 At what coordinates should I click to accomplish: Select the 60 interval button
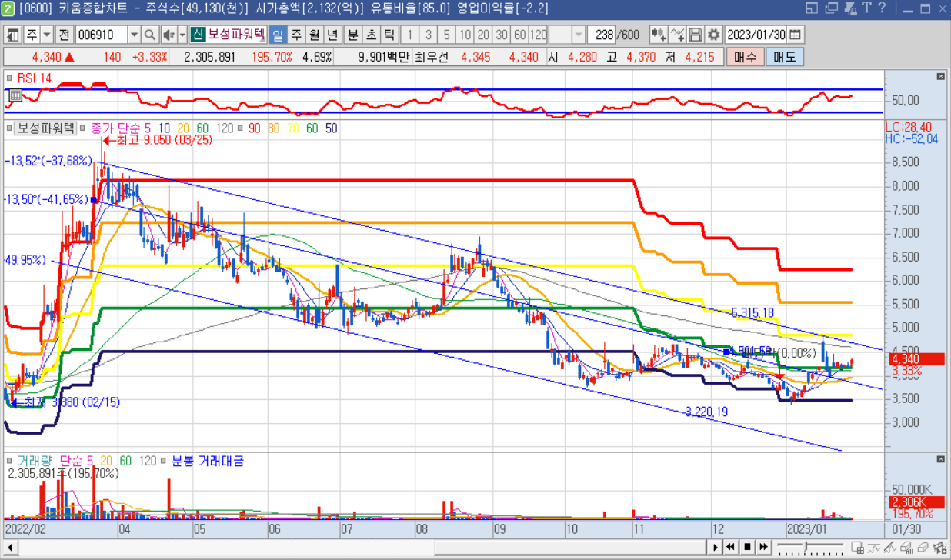[520, 35]
